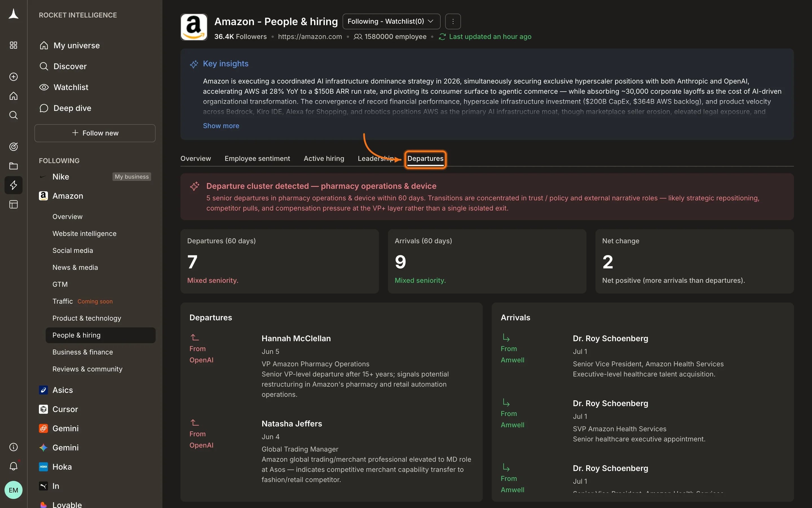Open the https://amazon.com link
The image size is (812, 508).
tap(310, 37)
